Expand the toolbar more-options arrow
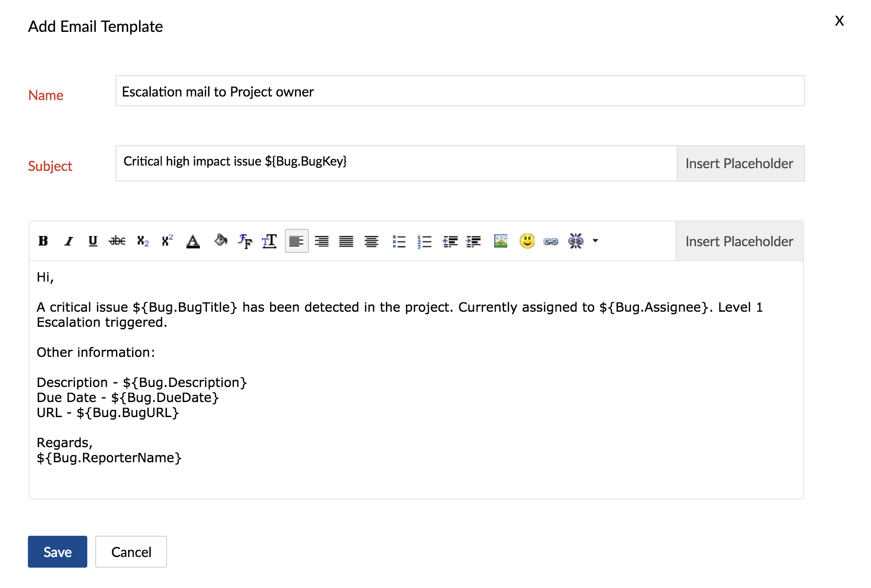This screenshot has height=588, width=871. point(595,241)
